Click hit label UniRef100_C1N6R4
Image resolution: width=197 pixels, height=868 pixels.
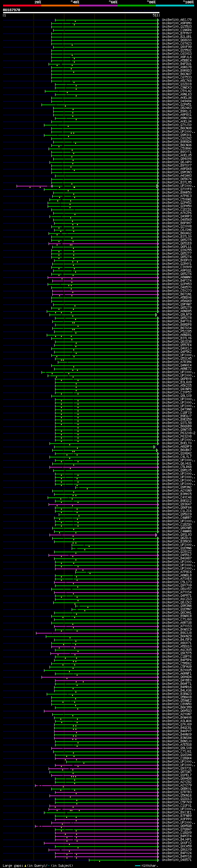click(177, 30)
